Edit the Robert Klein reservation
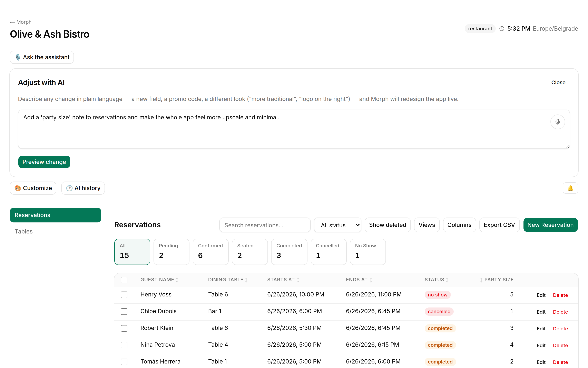 pos(541,329)
